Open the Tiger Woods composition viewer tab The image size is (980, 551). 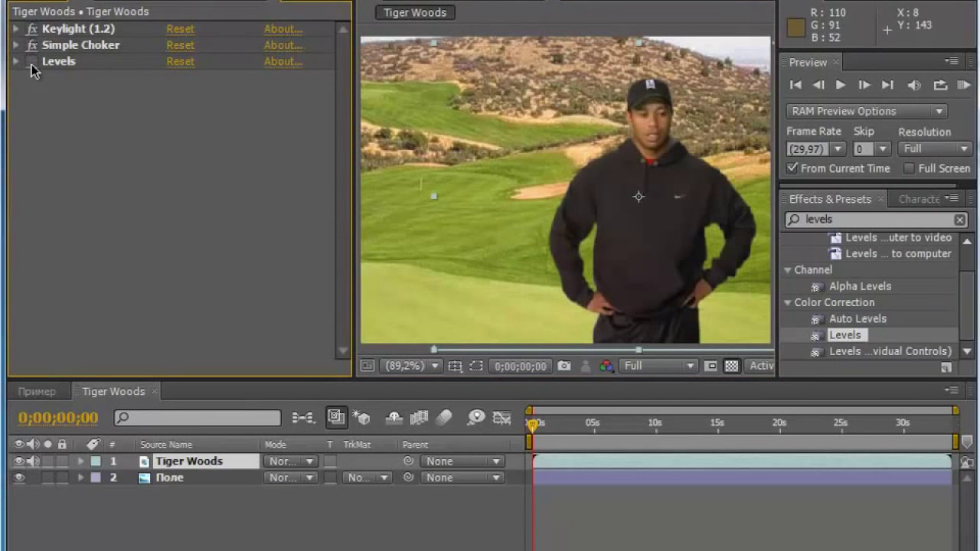(415, 12)
